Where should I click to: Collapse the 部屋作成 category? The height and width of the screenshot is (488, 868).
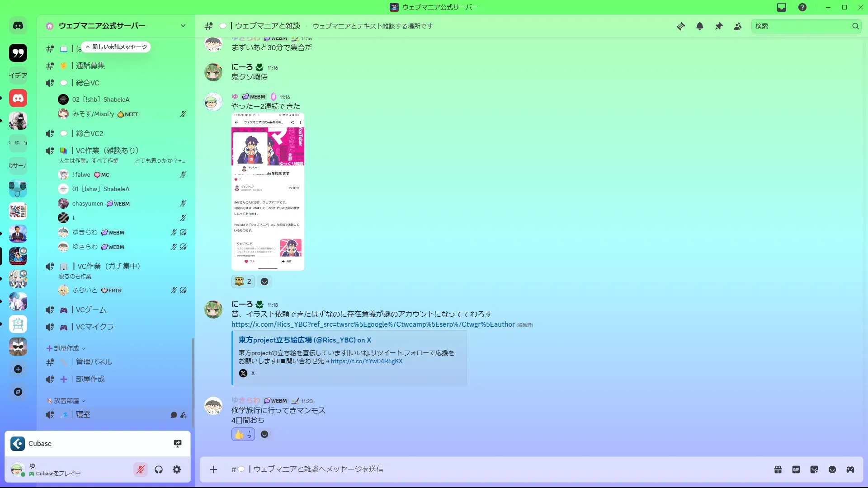(x=66, y=348)
